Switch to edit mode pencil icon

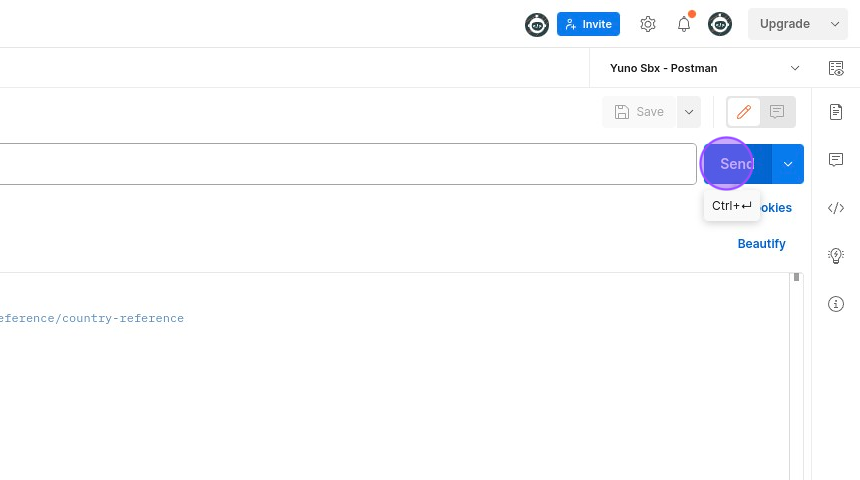[x=744, y=112]
